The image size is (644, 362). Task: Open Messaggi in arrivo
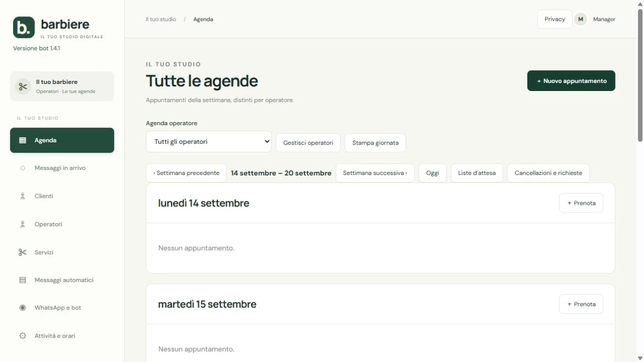click(62, 168)
